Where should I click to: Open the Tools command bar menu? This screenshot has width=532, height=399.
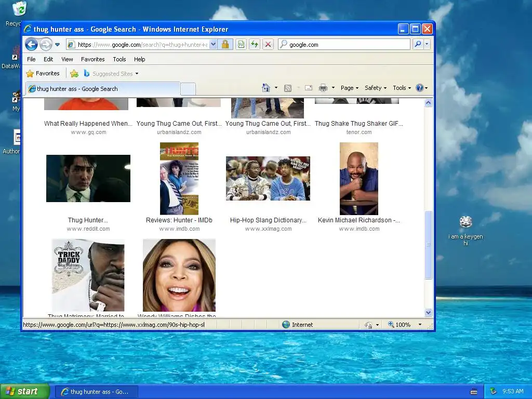click(x=402, y=88)
